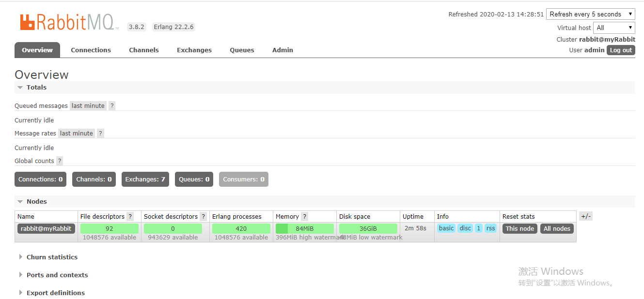Click version label 3.8.2
The width and height of the screenshot is (644, 299).
137,27
